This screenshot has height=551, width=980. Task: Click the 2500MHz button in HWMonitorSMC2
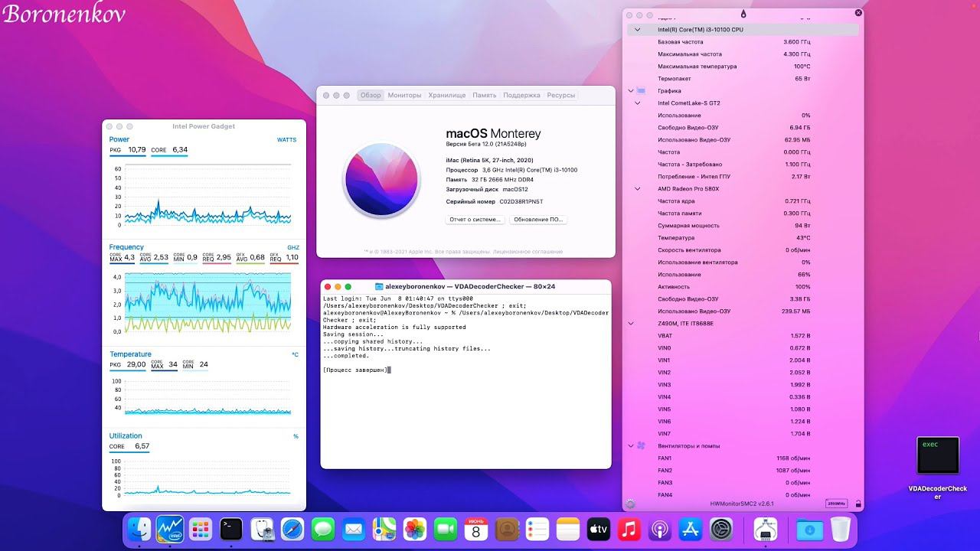(837, 504)
